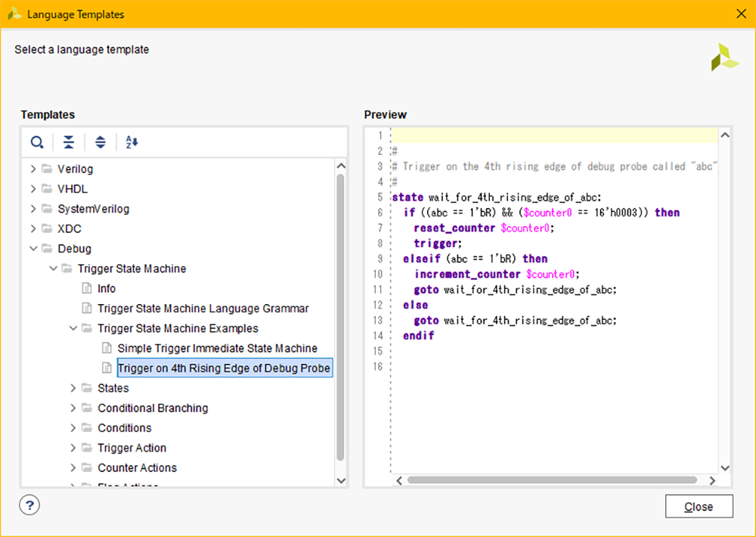756x537 pixels.
Task: Click the Language Grammar document icon
Action: click(x=87, y=308)
